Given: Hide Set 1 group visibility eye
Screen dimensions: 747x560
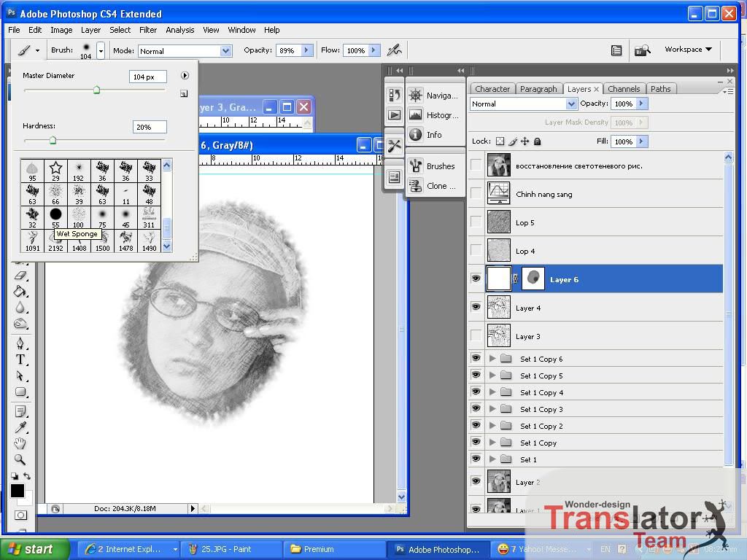Looking at the screenshot, I should pos(476,459).
